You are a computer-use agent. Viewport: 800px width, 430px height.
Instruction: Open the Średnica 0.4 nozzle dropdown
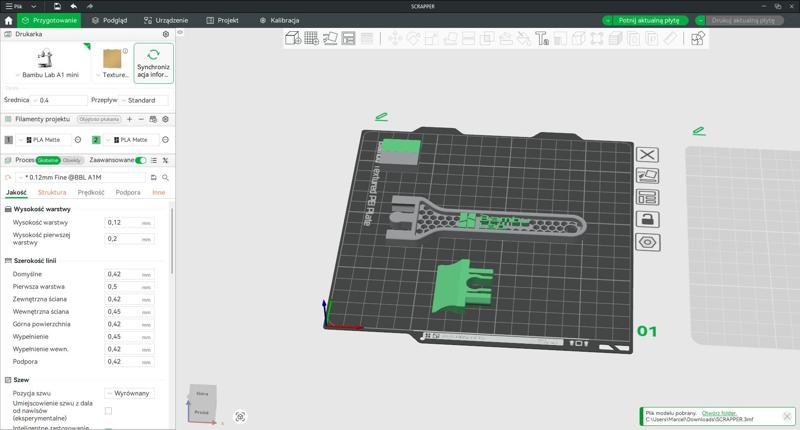[x=59, y=100]
